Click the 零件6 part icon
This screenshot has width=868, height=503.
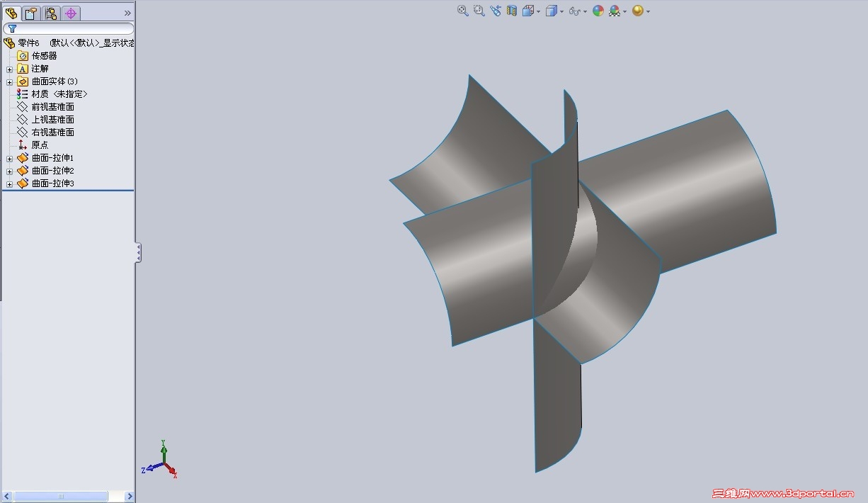coord(9,43)
